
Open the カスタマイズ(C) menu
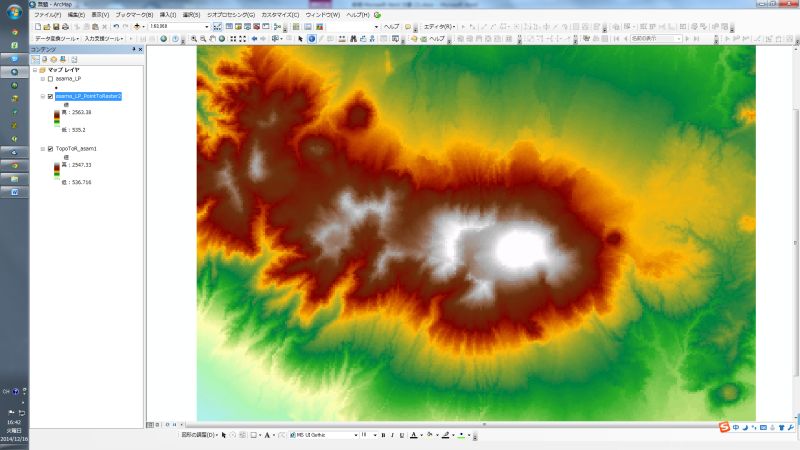point(280,15)
